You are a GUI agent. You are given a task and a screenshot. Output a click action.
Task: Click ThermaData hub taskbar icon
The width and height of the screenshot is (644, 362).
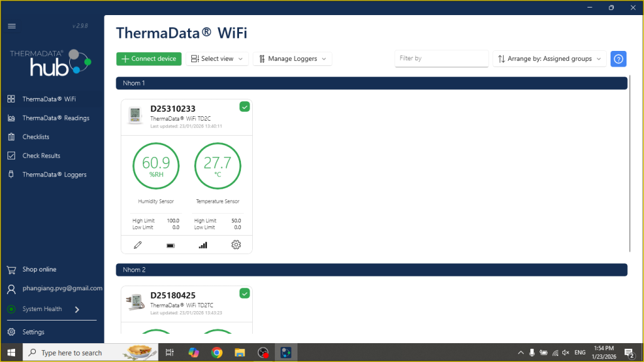[x=286, y=353]
